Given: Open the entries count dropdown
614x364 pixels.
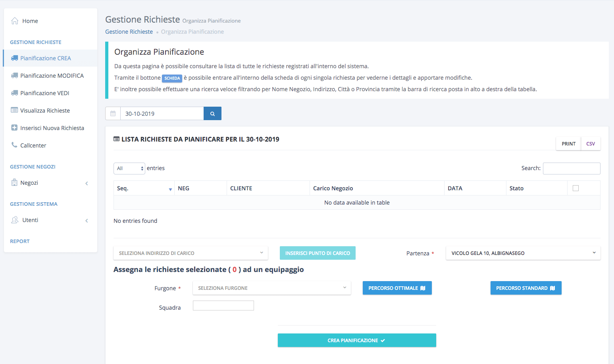Looking at the screenshot, I should [129, 169].
